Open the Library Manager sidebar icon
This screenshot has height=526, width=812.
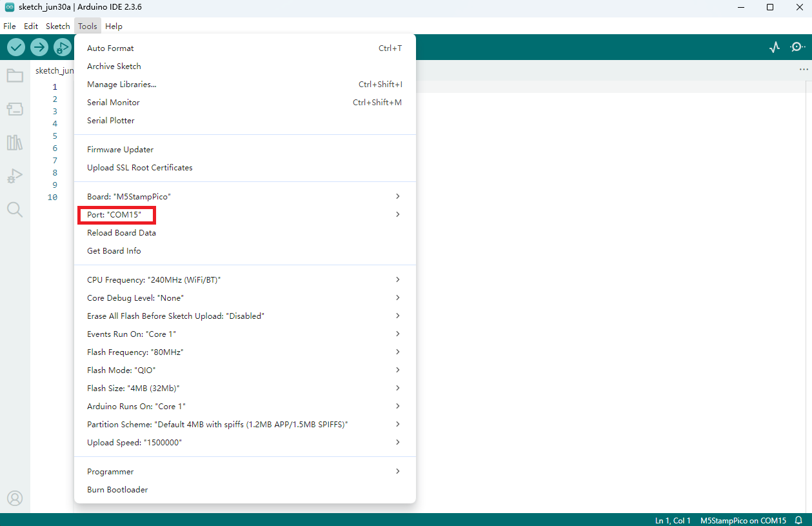15,143
